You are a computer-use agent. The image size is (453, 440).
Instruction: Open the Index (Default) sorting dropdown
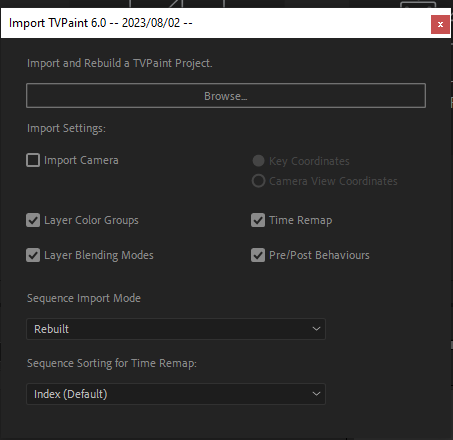(176, 394)
